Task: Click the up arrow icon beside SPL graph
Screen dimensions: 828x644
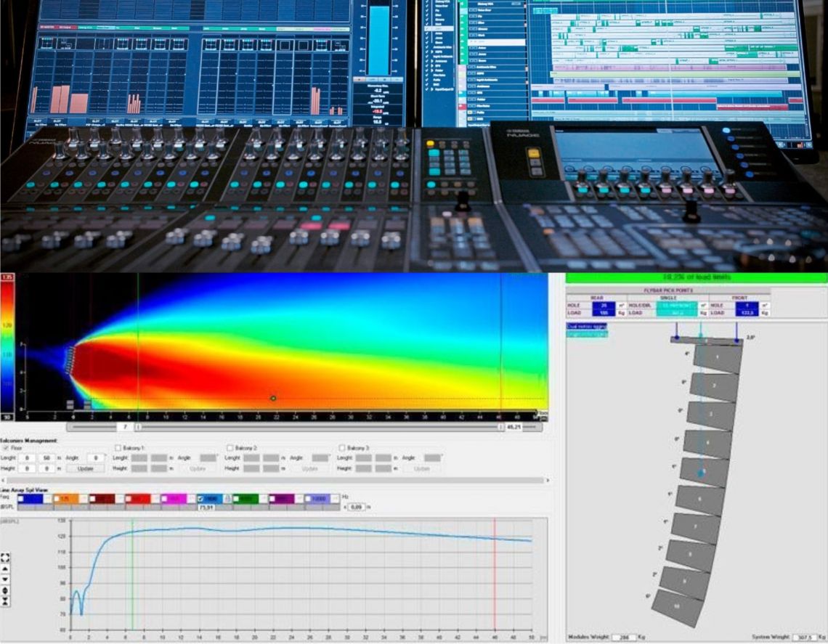Action: [5, 569]
